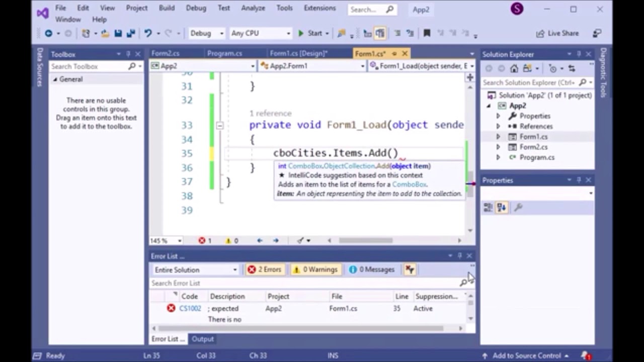The width and height of the screenshot is (644, 362).
Task: Click the Categorized icon in Properties panel
Action: point(488,207)
